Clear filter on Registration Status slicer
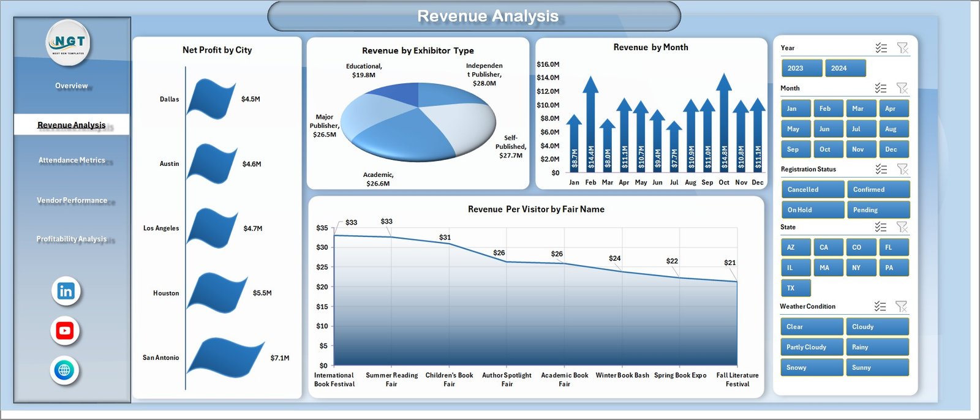Image resolution: width=980 pixels, height=420 pixels. pos(902,169)
